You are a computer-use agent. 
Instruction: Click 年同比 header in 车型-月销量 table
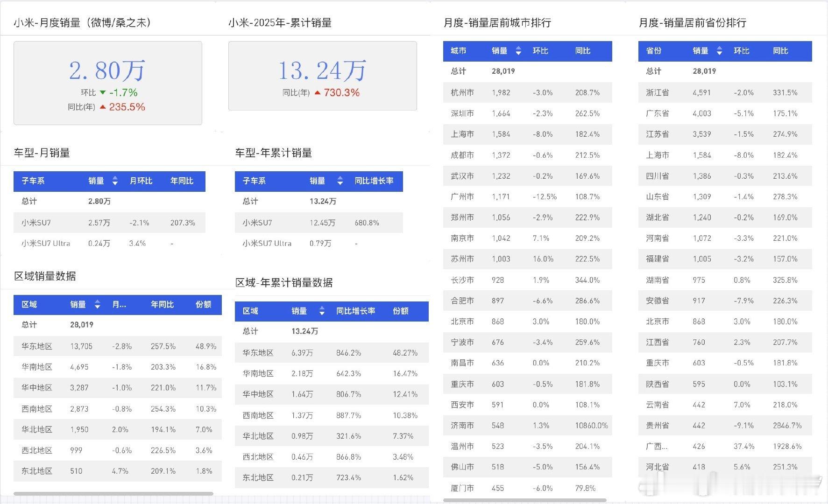[x=182, y=181]
